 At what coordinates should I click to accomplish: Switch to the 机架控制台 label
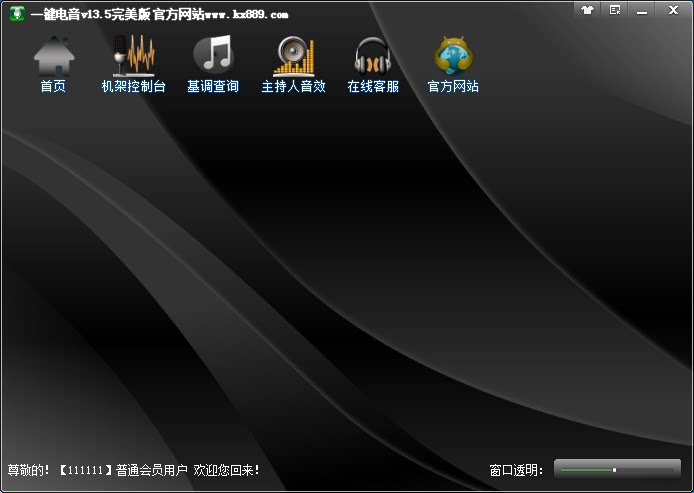click(134, 86)
